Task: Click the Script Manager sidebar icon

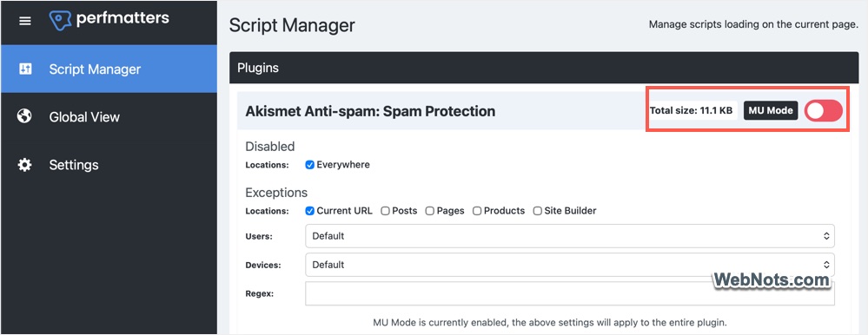Action: tap(25, 69)
